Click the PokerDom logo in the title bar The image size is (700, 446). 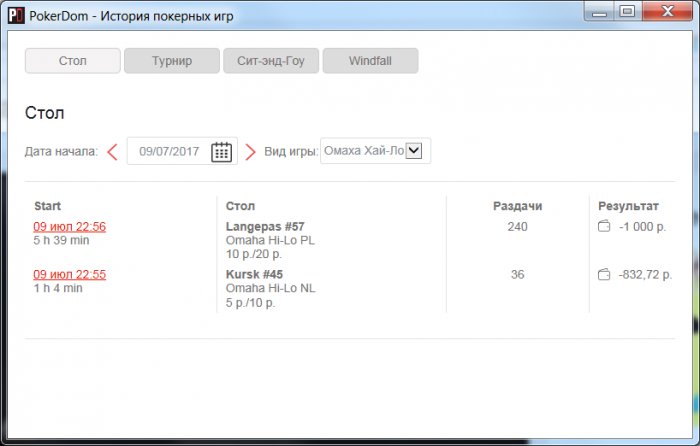click(x=16, y=16)
